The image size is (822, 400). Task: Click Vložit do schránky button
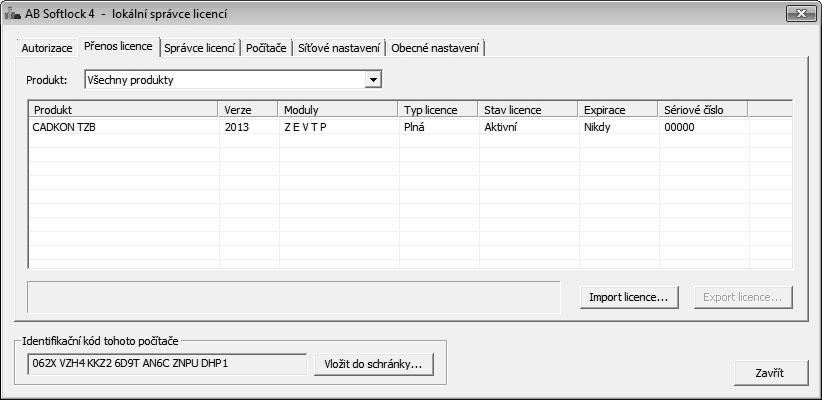(x=374, y=364)
